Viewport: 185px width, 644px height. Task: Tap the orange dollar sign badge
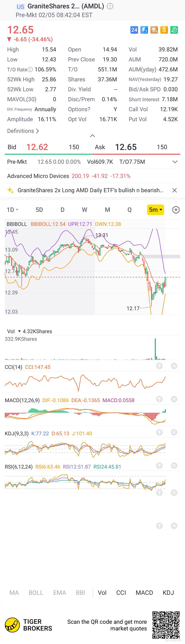point(164,30)
